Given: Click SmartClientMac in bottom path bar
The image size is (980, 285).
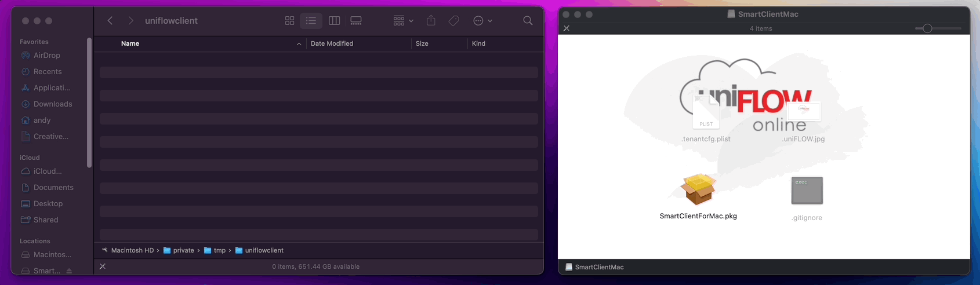Looking at the screenshot, I should pos(594,267).
